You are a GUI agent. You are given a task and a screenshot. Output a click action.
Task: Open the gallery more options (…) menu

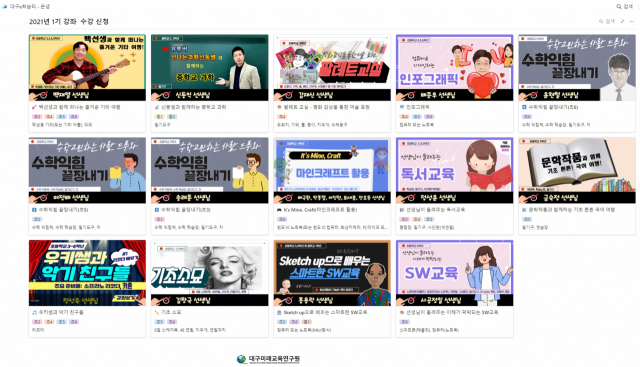click(x=632, y=21)
